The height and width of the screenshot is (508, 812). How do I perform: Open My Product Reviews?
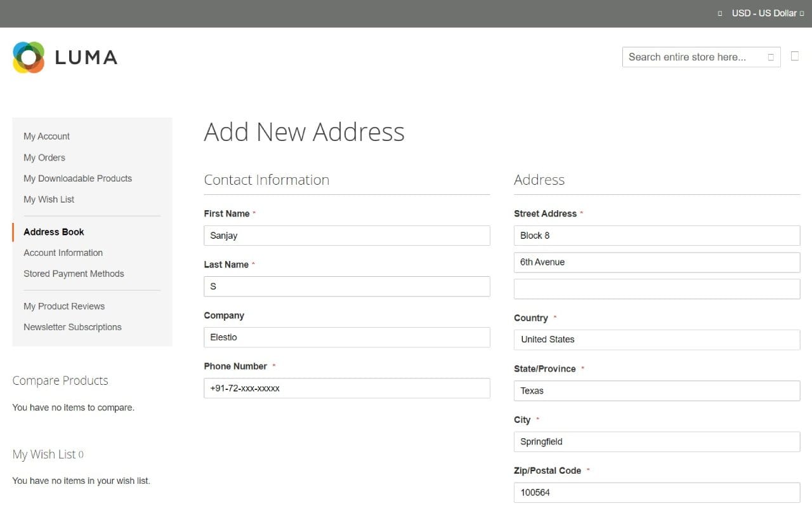[x=63, y=305]
